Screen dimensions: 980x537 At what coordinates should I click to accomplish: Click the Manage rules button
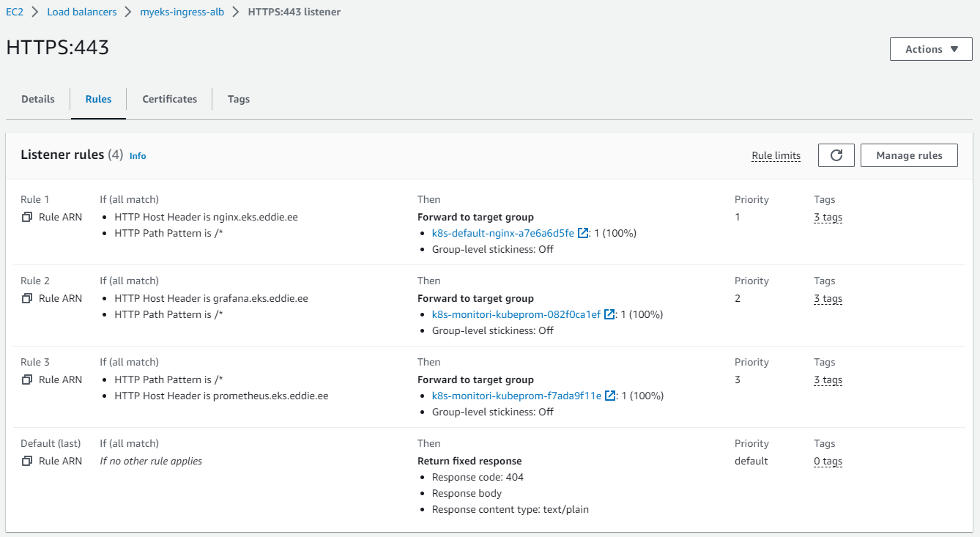coord(909,155)
